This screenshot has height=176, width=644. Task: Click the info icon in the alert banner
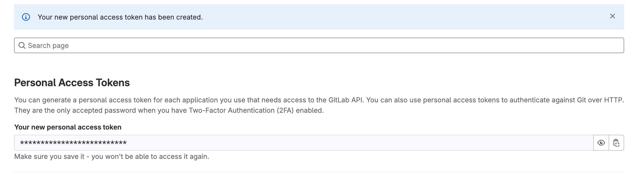pyautogui.click(x=26, y=17)
